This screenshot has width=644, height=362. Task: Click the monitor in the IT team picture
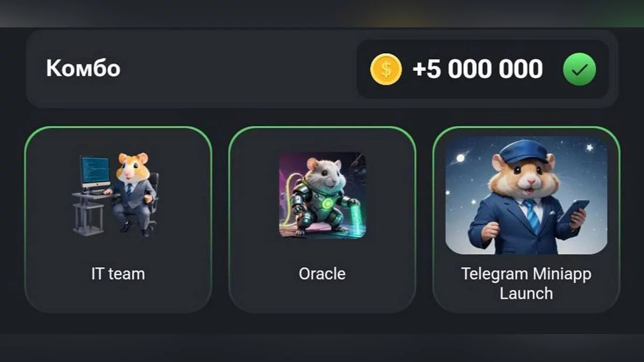pos(95,173)
